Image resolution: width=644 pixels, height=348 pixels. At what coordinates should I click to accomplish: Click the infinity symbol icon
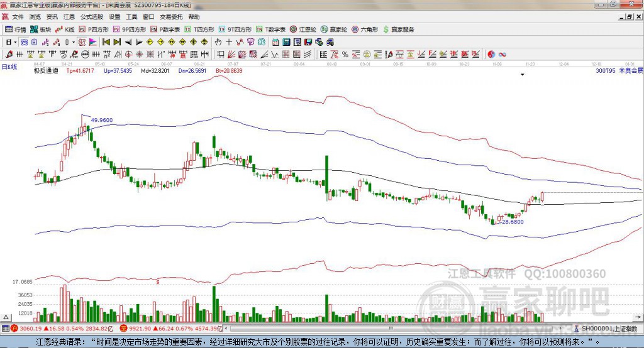[x=502, y=54]
